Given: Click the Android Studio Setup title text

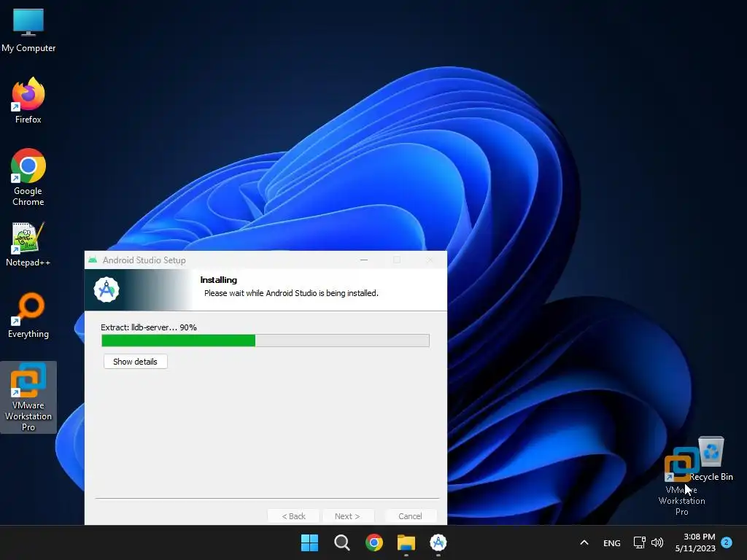Looking at the screenshot, I should tap(144, 260).
